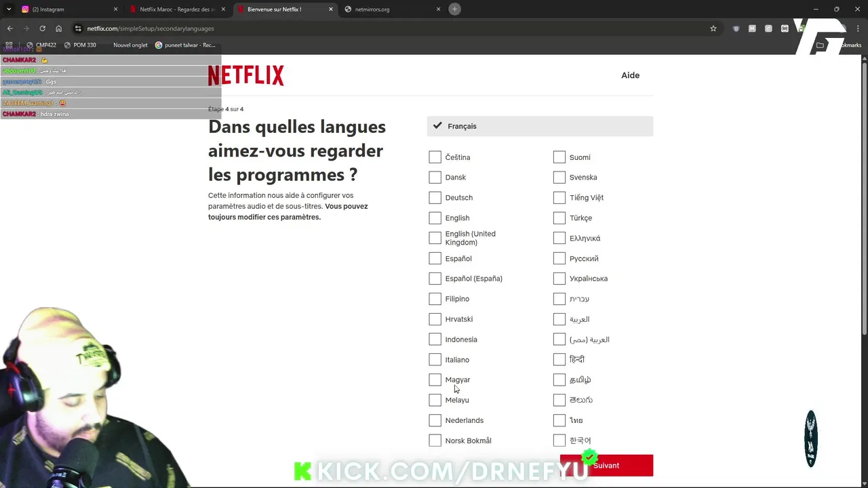Viewport: 868px width, 488px height.
Task: Open the CMP422 bookmark
Action: coord(41,45)
